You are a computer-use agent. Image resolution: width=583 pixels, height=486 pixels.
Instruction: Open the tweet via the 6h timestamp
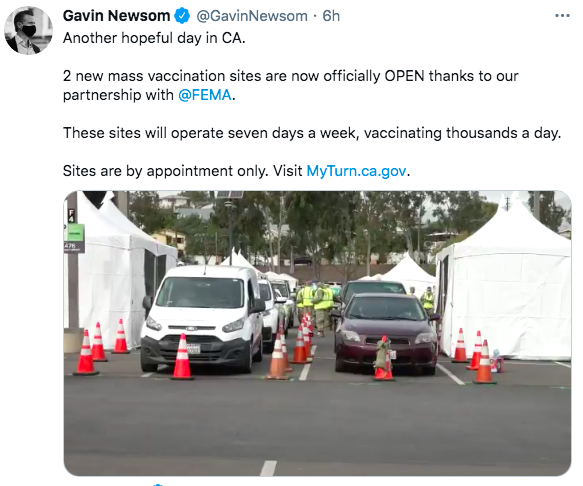pos(331,16)
